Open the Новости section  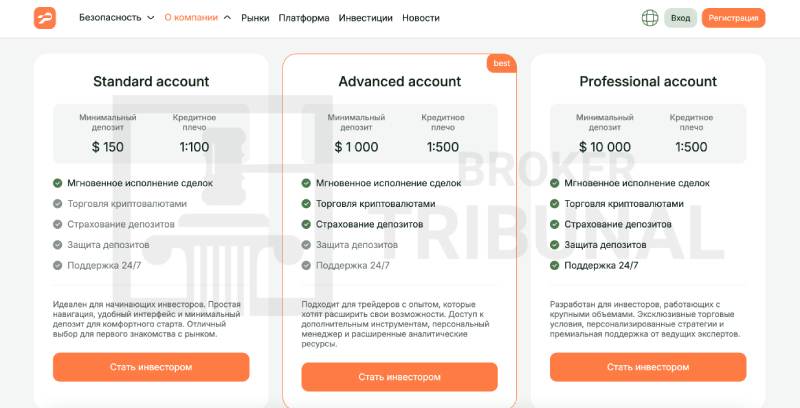(421, 18)
